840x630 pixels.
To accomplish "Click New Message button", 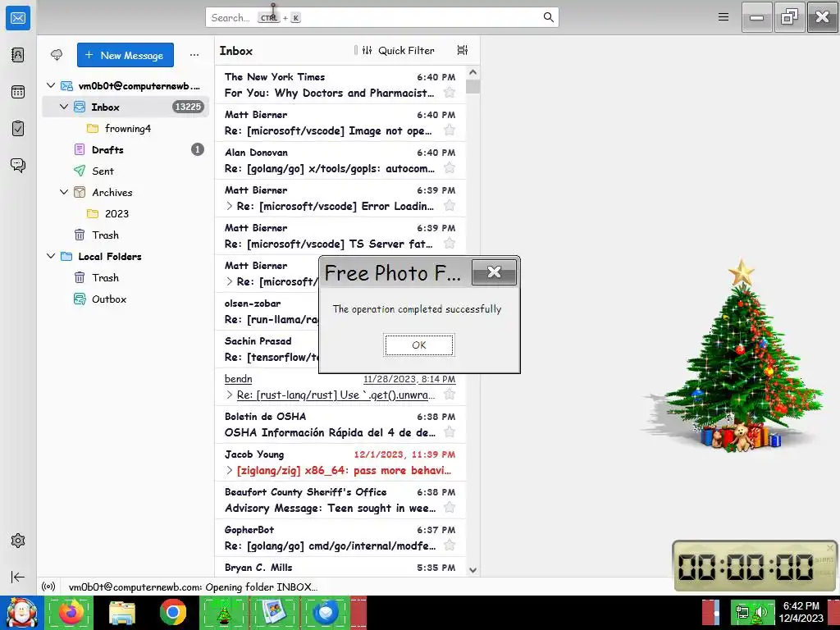I will click(x=126, y=55).
